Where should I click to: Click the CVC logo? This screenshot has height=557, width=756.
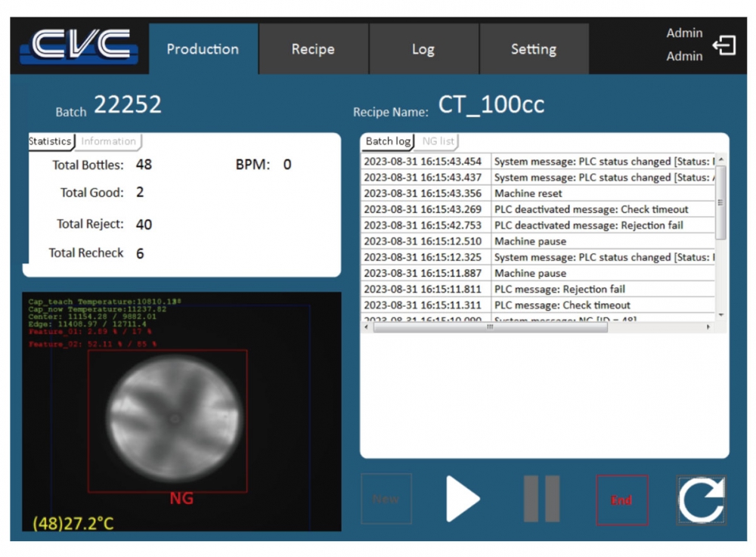tap(79, 47)
